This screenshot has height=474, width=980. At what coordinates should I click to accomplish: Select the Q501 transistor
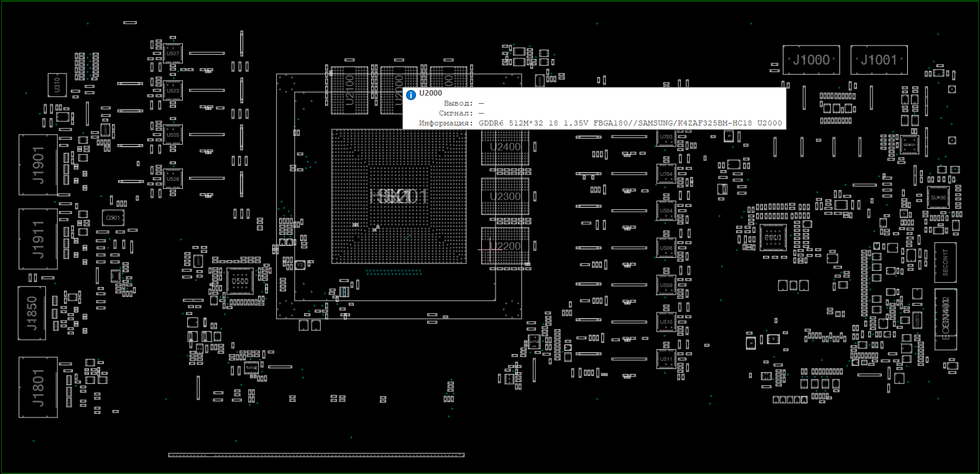pos(113,218)
